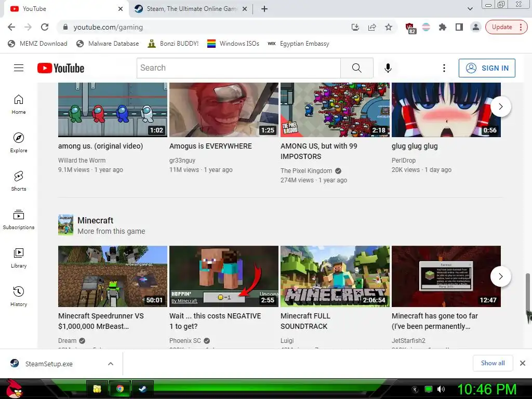Switch to the Steam tab

pyautogui.click(x=191, y=9)
